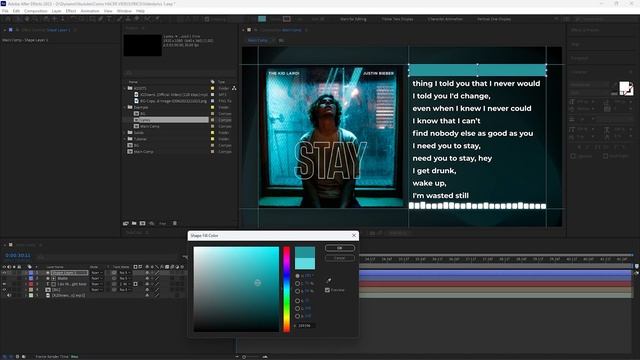Uncheck the Preview checkbox in color dialog
The width and height of the screenshot is (640, 360).
point(327,290)
